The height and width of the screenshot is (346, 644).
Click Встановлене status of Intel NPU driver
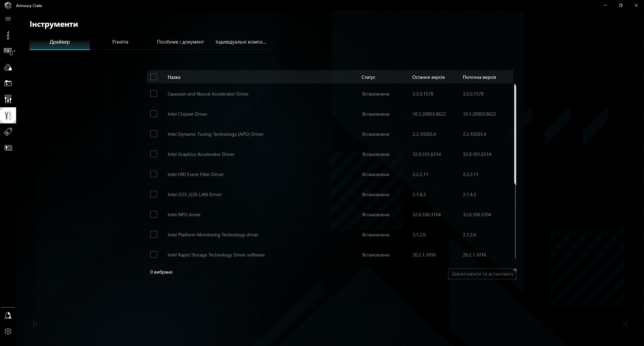pos(376,215)
